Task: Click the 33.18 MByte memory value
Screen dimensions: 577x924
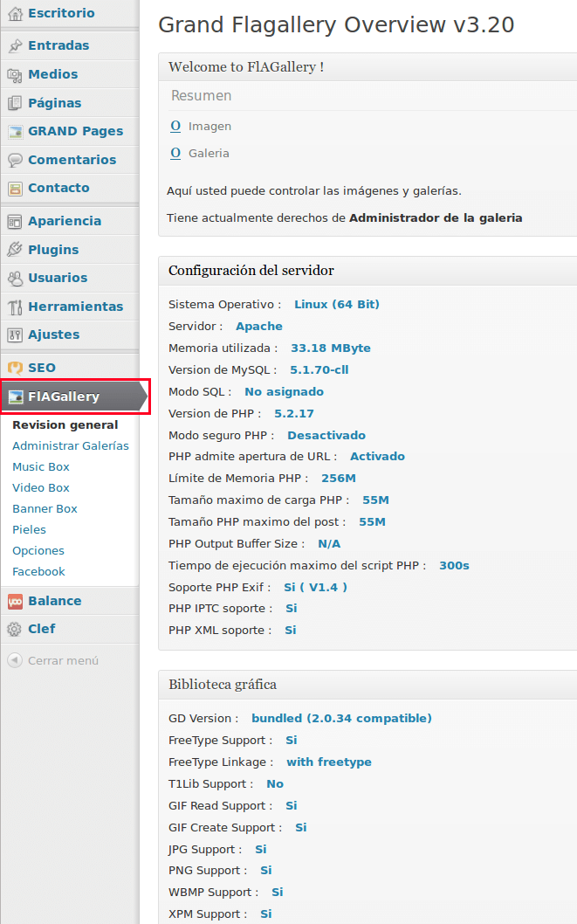Action: [x=331, y=348]
